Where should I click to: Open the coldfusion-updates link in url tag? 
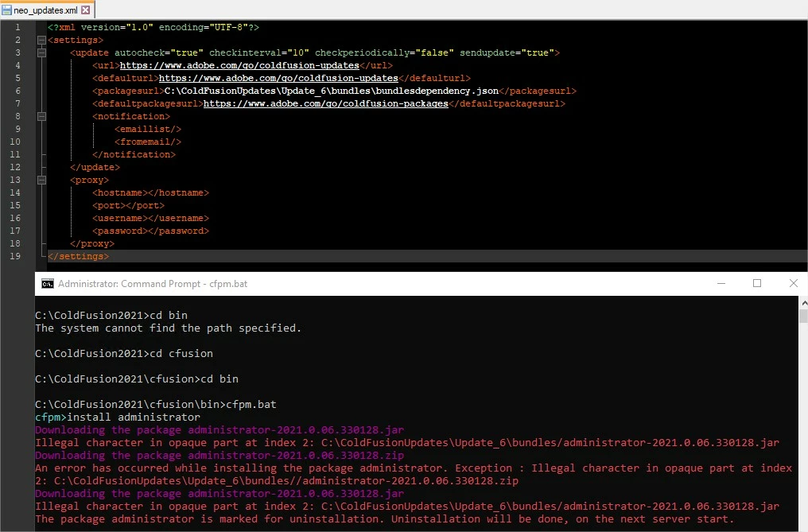click(239, 65)
